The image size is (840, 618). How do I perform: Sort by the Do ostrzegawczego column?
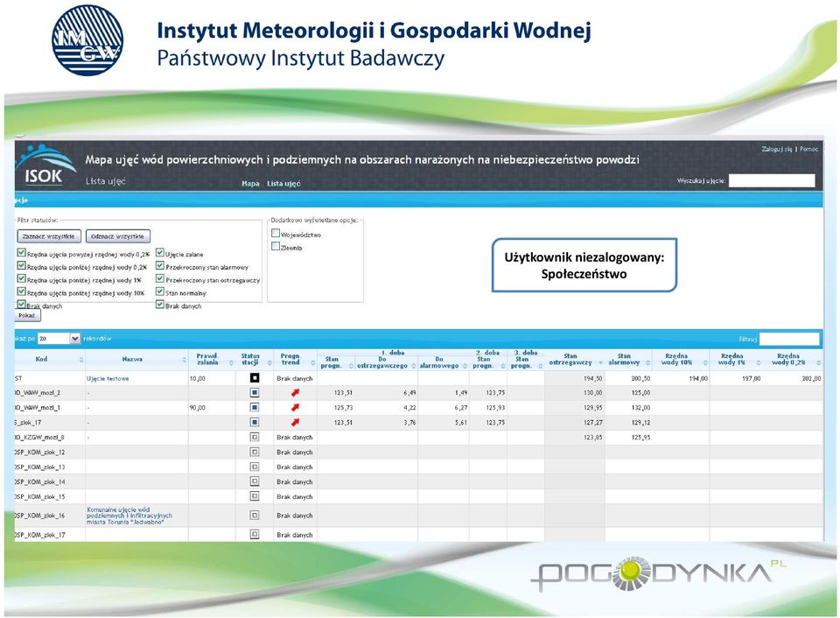click(413, 366)
